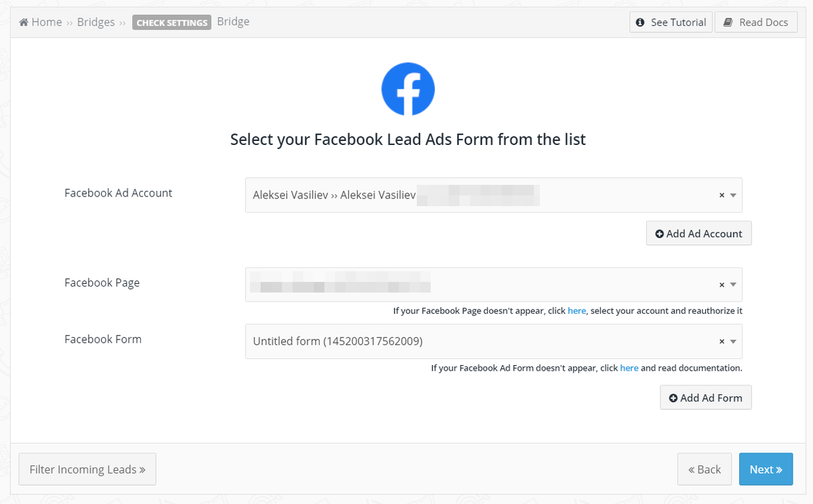The width and height of the screenshot is (813, 504).
Task: Clear the Facebook Ad Account selection
Action: pos(722,195)
